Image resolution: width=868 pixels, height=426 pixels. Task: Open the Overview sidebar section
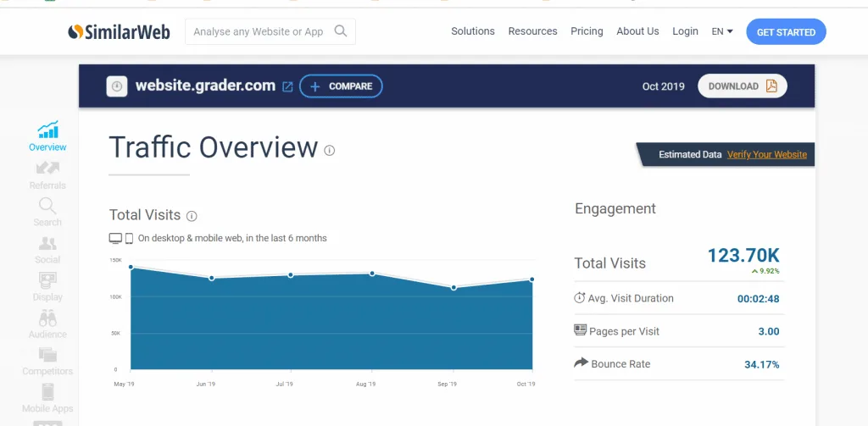pyautogui.click(x=47, y=136)
